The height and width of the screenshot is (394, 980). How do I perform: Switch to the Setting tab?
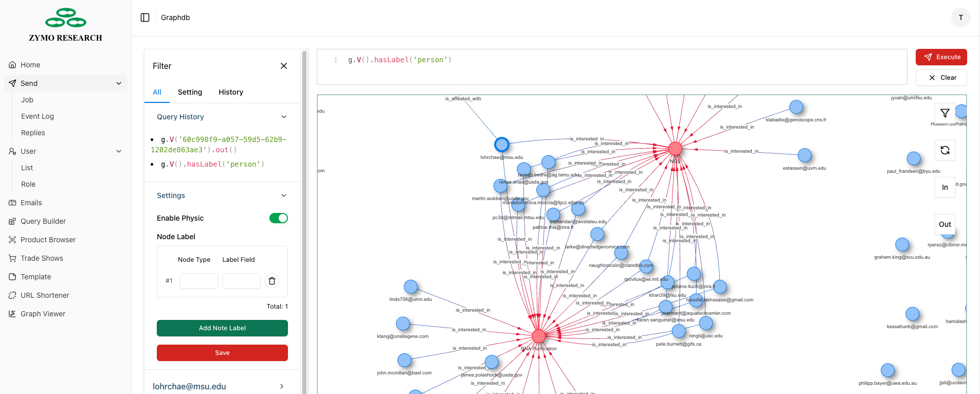(x=190, y=92)
